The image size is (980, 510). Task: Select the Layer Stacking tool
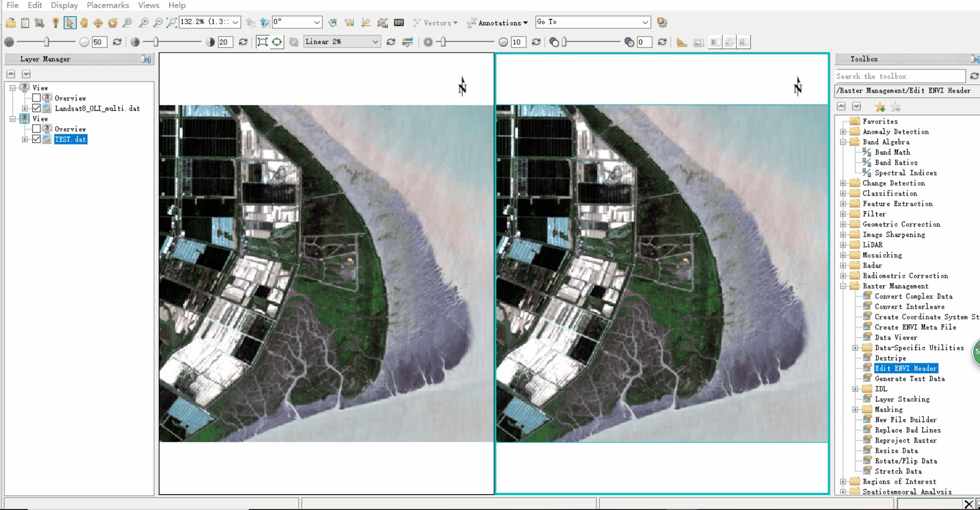[x=902, y=399]
